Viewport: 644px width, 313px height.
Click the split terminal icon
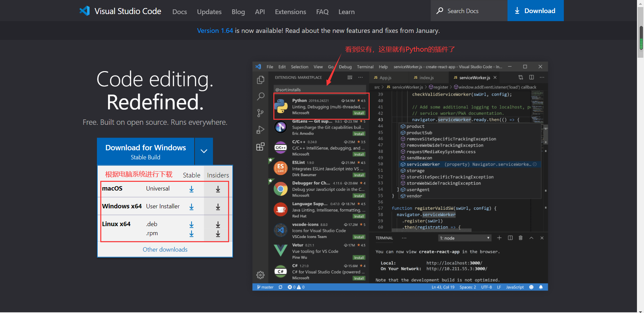click(510, 238)
